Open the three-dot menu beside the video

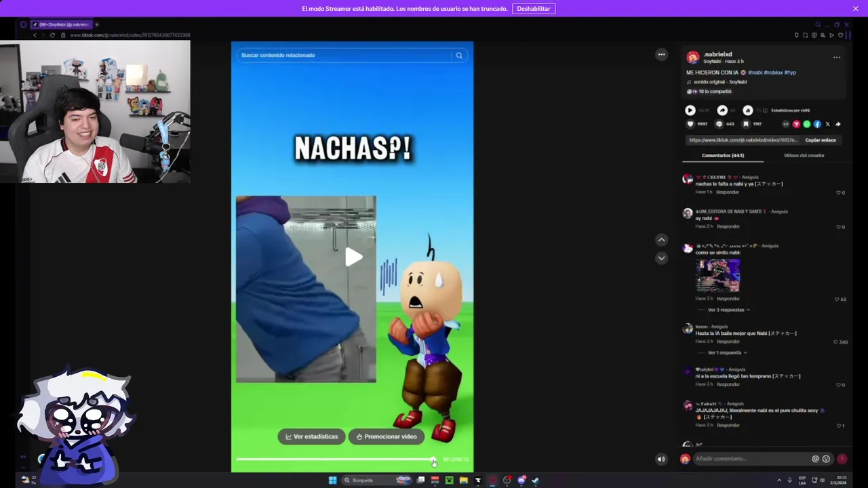coord(661,54)
